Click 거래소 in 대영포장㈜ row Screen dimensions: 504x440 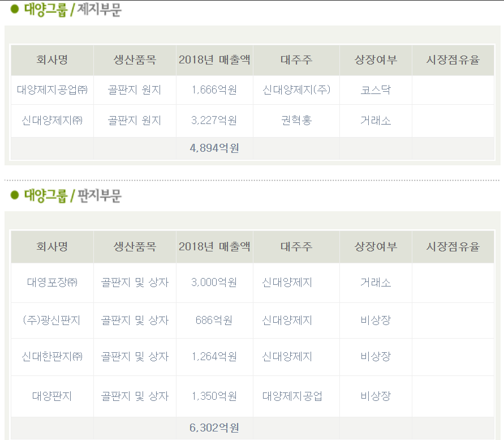(376, 283)
